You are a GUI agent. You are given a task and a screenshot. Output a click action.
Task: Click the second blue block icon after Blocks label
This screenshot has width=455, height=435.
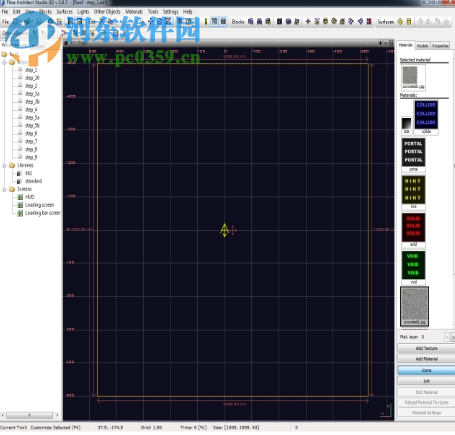[259, 22]
